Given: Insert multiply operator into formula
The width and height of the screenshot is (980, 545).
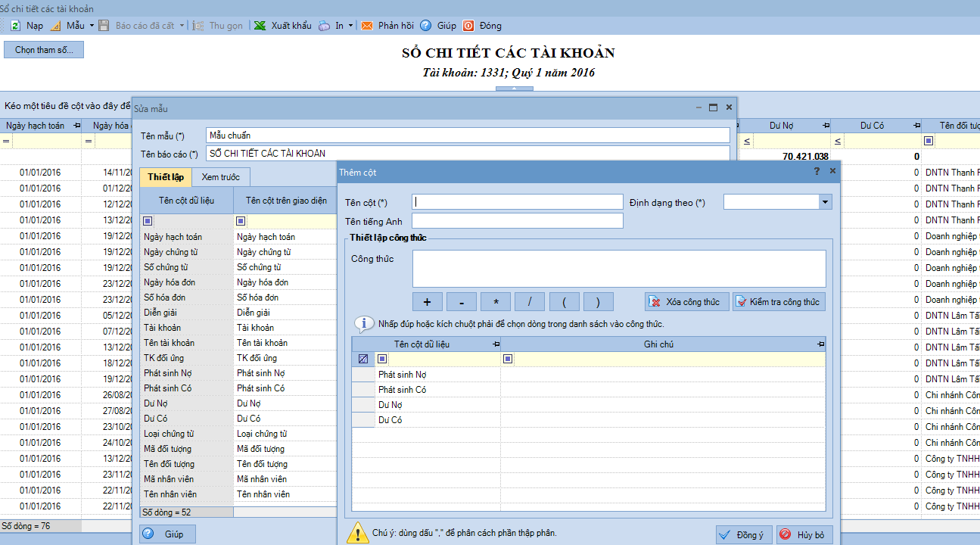Looking at the screenshot, I should click(496, 302).
